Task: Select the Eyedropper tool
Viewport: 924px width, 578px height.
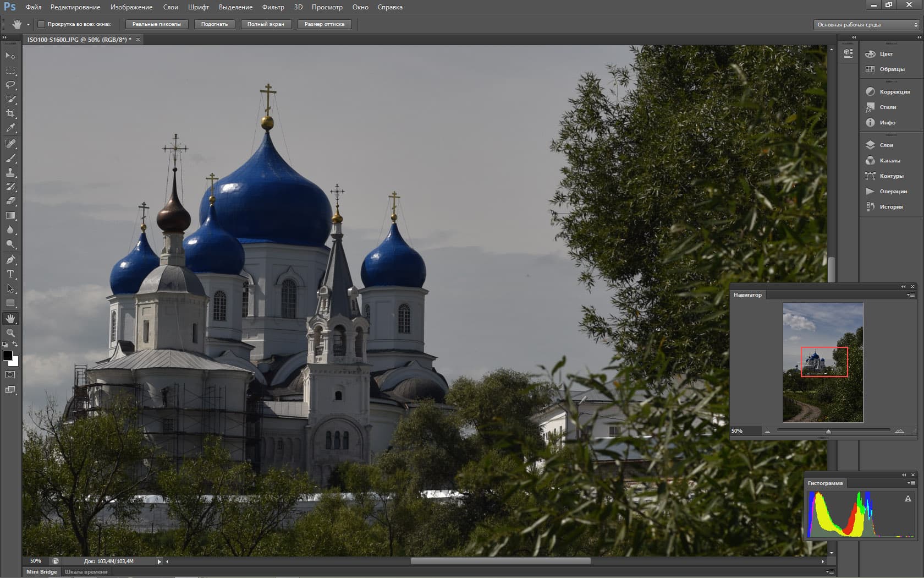Action: (10, 128)
